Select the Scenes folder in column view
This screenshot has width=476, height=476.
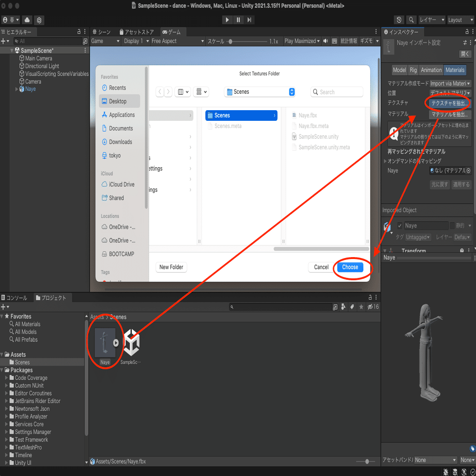click(x=241, y=115)
